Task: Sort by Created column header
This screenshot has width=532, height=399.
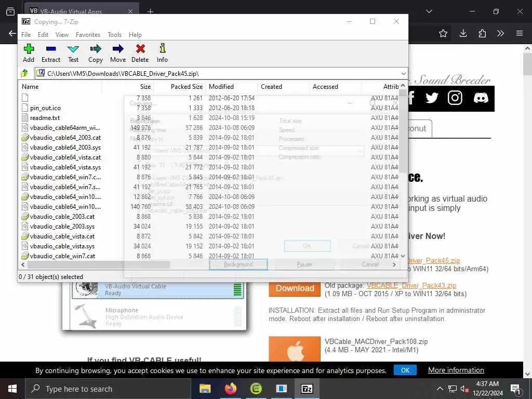Action: [x=271, y=87]
